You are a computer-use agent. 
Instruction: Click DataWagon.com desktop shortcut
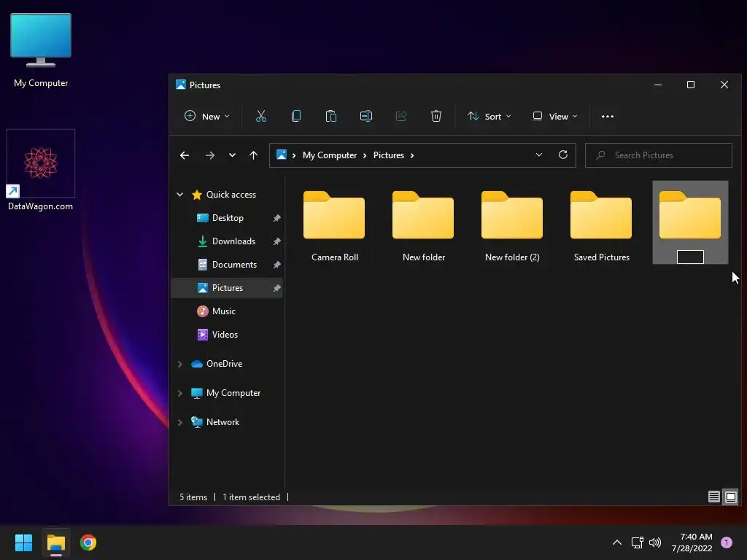(41, 171)
